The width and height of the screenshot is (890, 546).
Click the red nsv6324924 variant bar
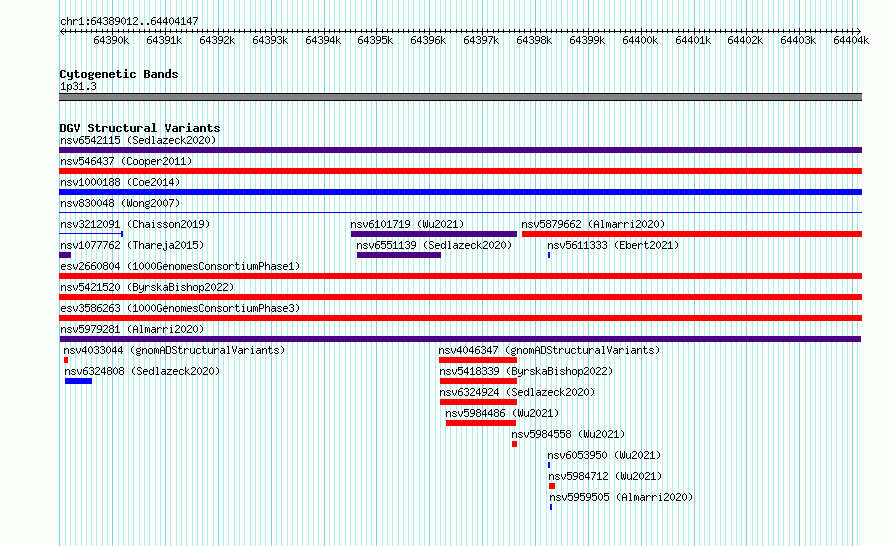click(478, 402)
